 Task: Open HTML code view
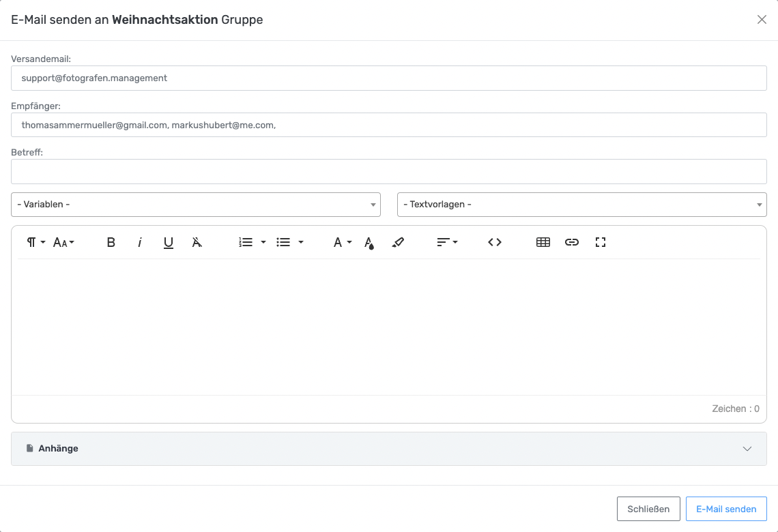pyautogui.click(x=495, y=242)
